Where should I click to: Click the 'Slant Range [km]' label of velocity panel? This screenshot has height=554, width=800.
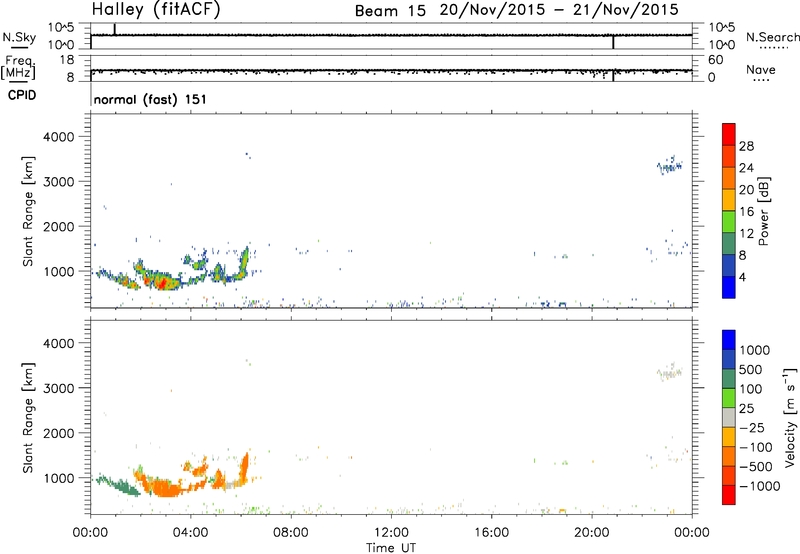tap(28, 417)
